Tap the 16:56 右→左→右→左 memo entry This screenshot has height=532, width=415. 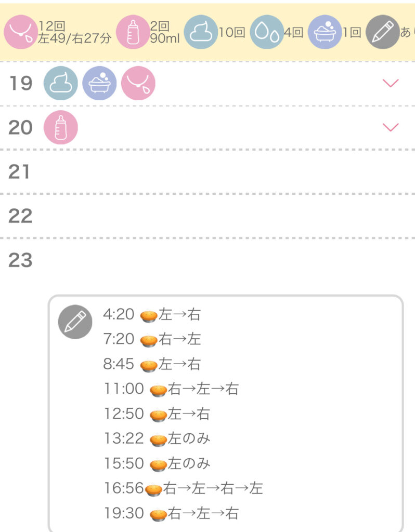coord(184,488)
